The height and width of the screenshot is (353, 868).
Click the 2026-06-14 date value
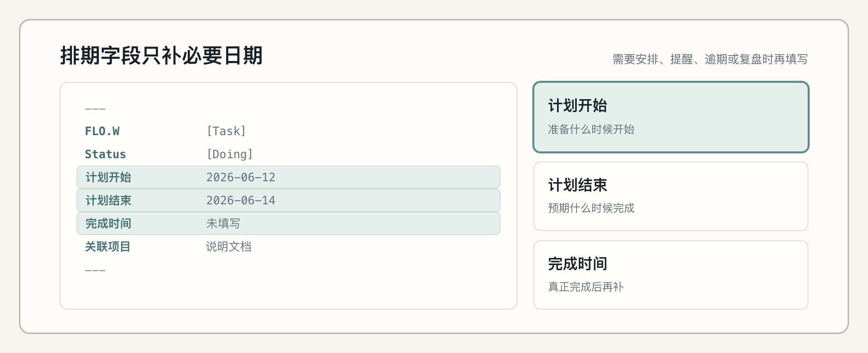click(241, 200)
